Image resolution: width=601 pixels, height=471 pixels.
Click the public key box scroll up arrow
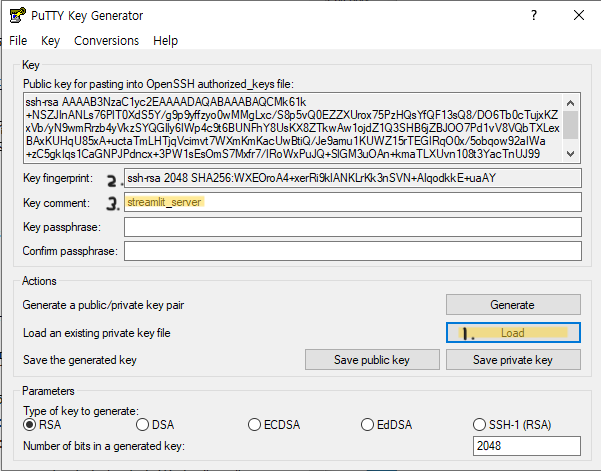point(570,103)
